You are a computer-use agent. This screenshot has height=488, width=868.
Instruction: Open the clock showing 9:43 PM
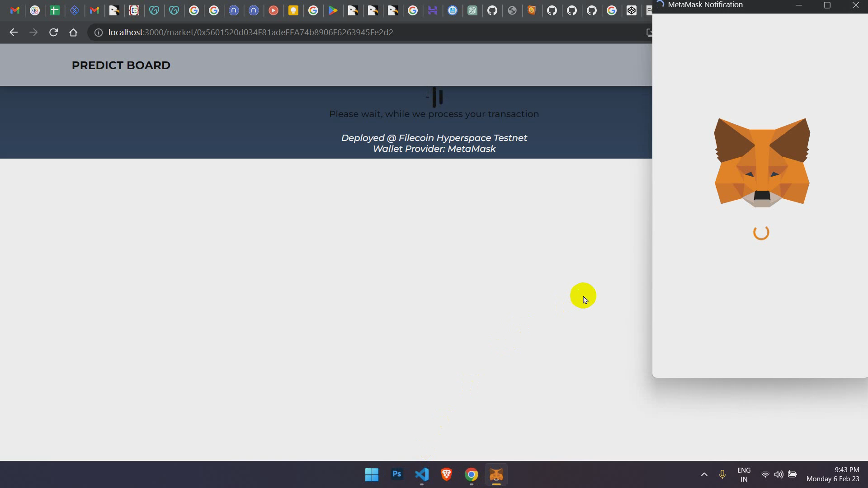click(x=833, y=474)
